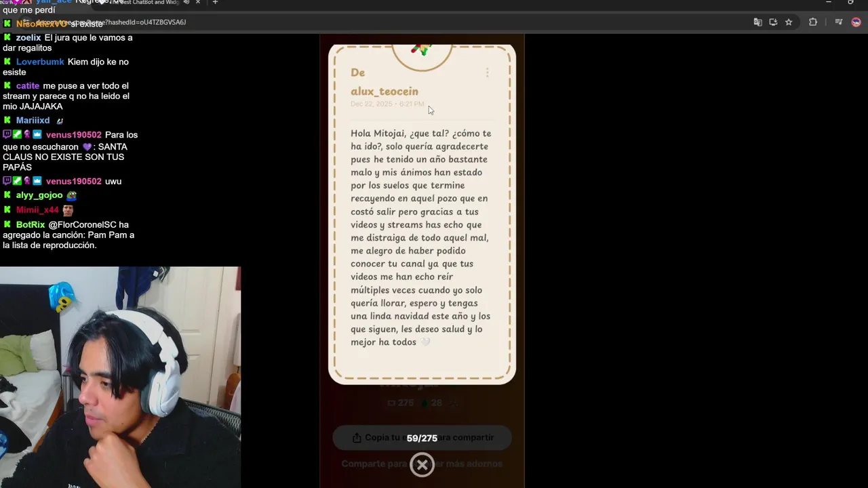Screen dimensions: 868x488
Task: Click the 'Comparte para obtener más adornos' text
Action: [x=422, y=464]
